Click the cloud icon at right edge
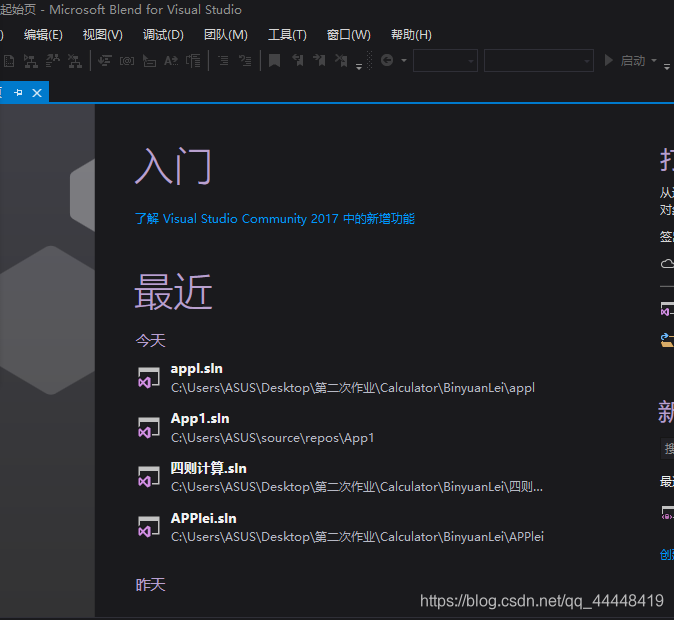The image size is (674, 620). tap(668, 263)
